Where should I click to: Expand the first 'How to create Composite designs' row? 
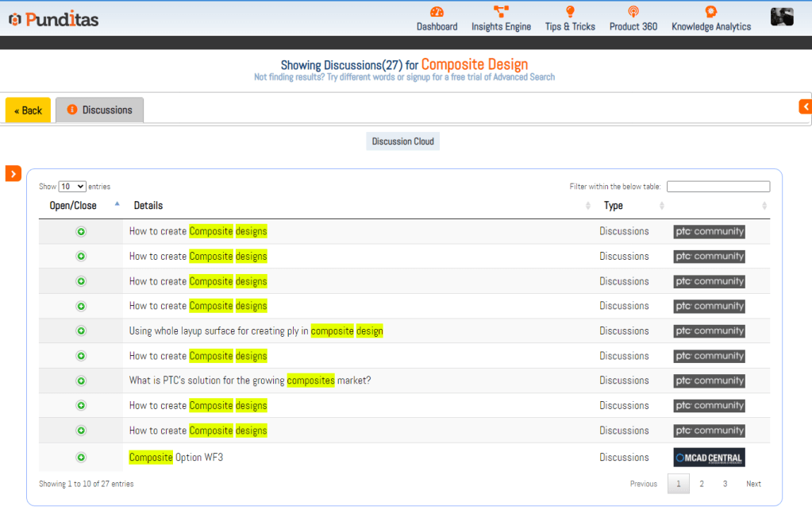click(x=81, y=232)
